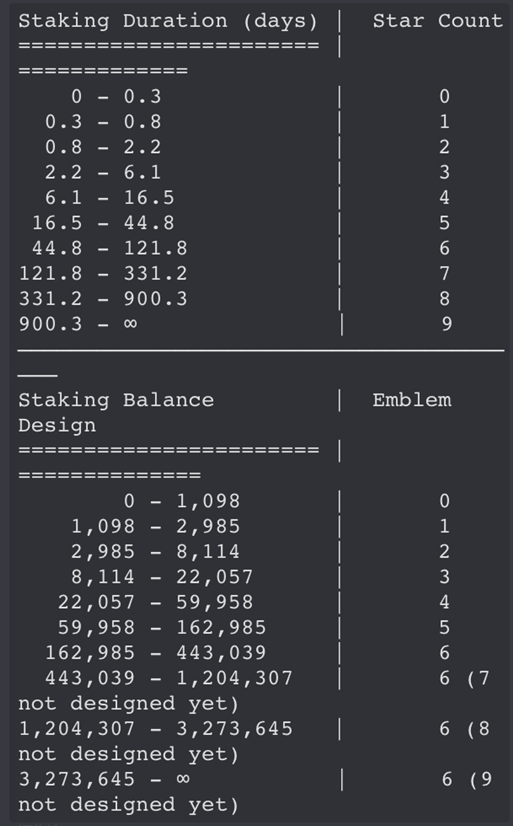Click the '0 - 1,098' balance range
The width and height of the screenshot is (513, 826).
(182, 501)
